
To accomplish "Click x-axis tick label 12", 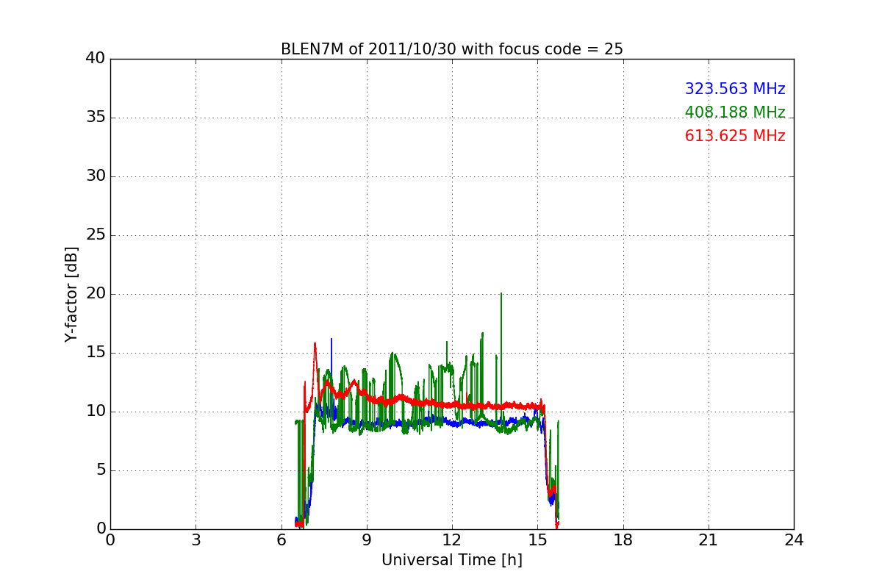I will [452, 540].
